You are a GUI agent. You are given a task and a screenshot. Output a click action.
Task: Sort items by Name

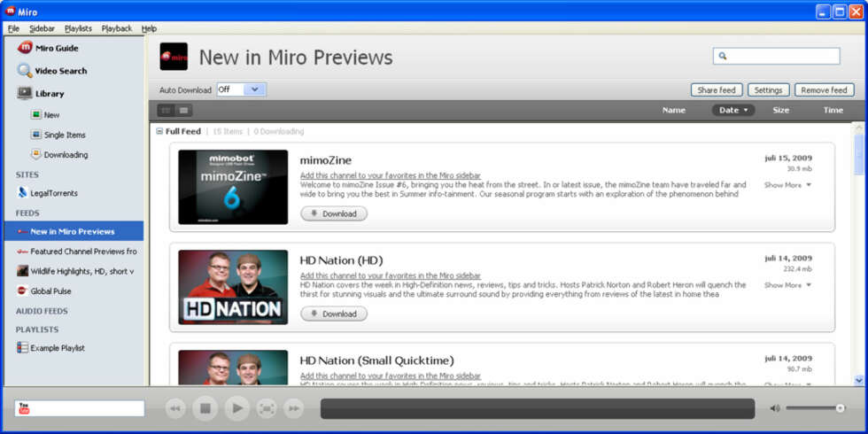674,110
